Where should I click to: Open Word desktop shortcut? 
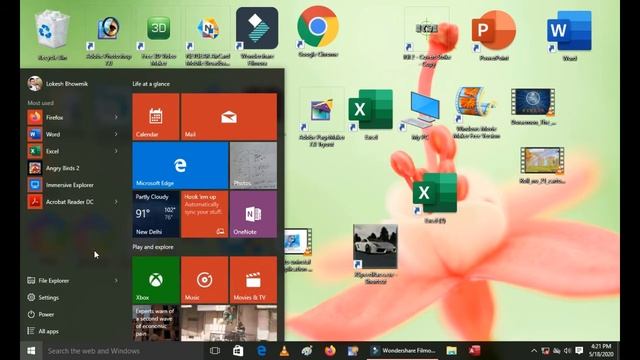(569, 36)
